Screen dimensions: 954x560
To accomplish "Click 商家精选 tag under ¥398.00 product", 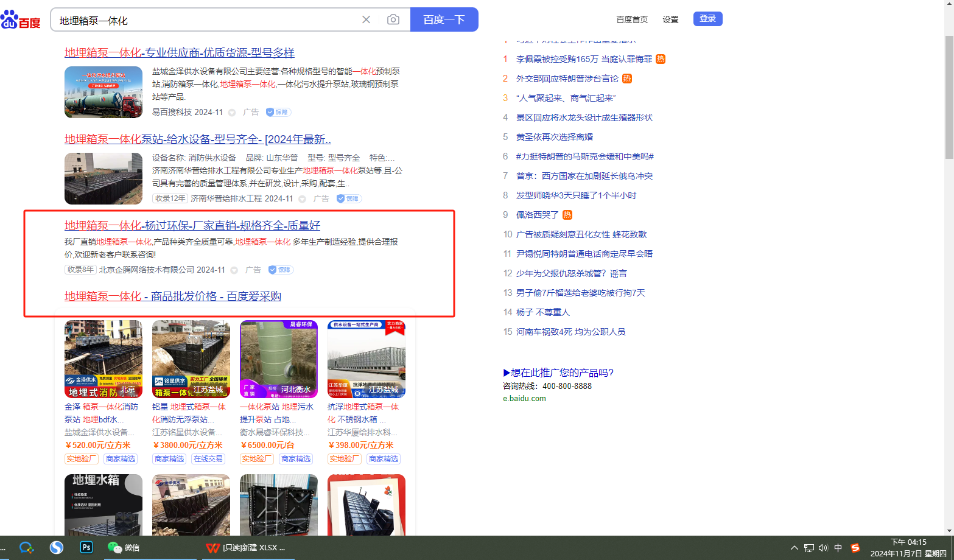I will [384, 459].
